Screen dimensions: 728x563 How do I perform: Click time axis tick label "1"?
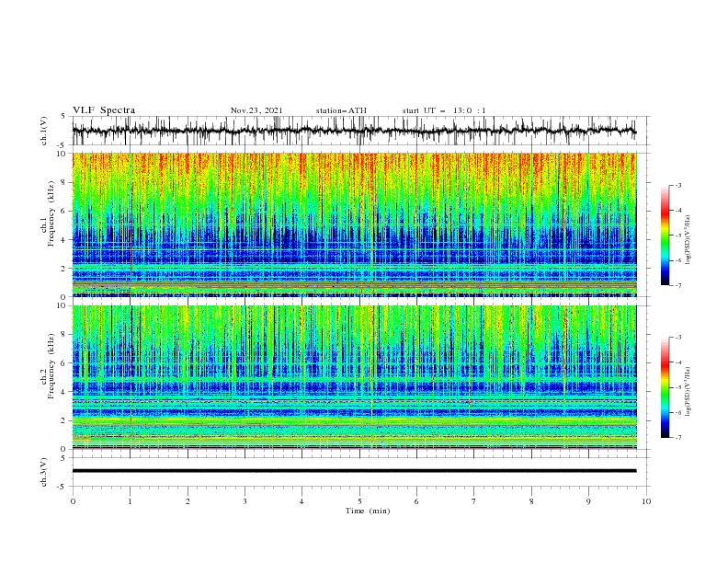[130, 501]
